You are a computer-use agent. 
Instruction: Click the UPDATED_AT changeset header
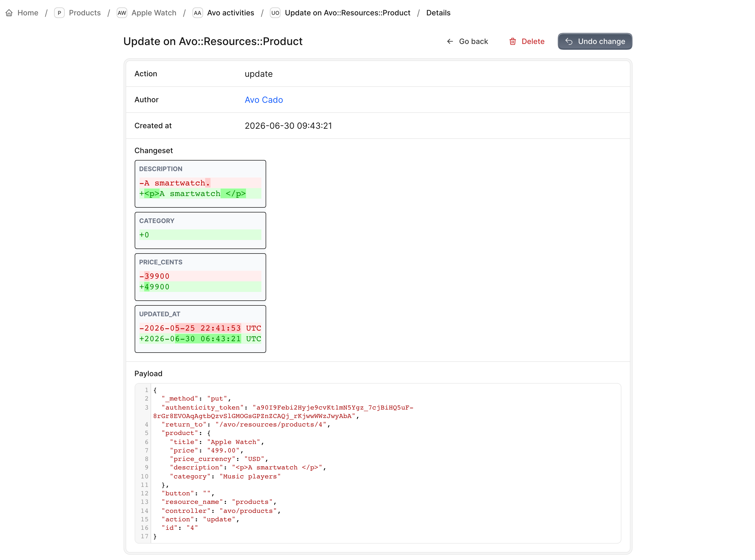(160, 314)
